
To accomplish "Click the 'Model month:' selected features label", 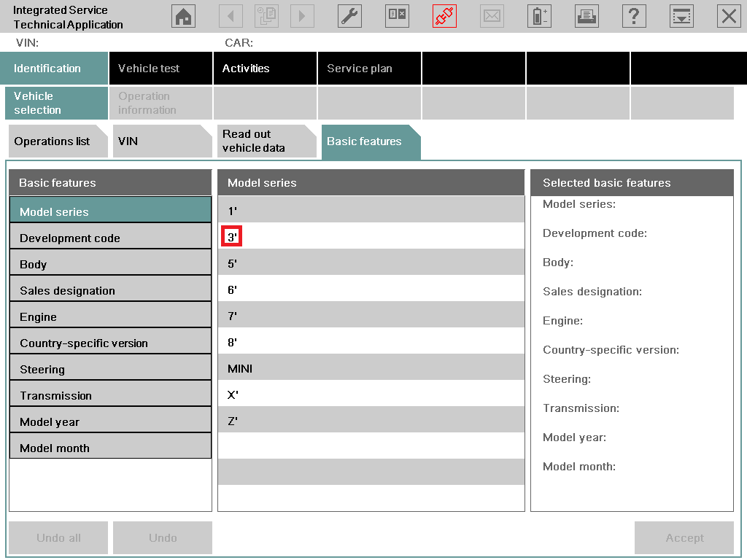I will [x=578, y=467].
